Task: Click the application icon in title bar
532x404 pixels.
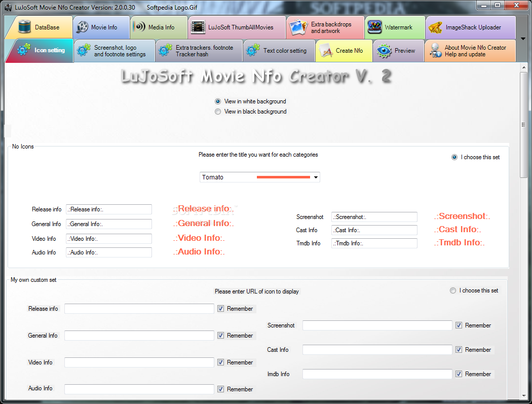Action: pyautogui.click(x=8, y=7)
